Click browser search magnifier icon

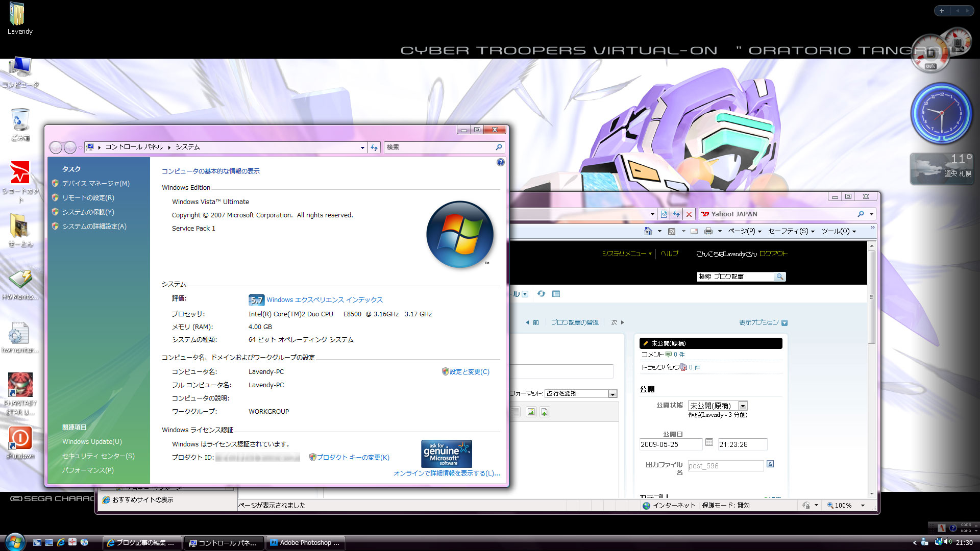[x=861, y=214]
